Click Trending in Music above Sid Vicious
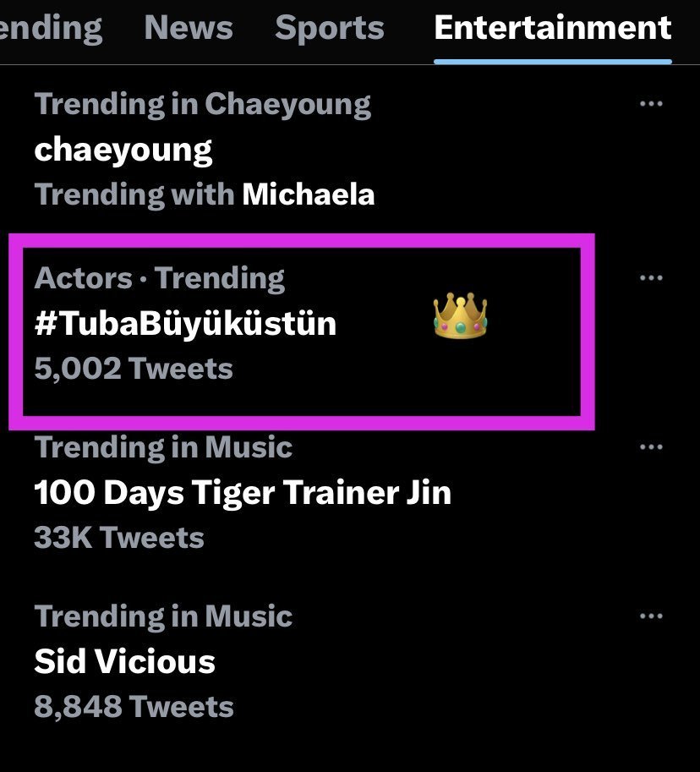This screenshot has height=772, width=700. pyautogui.click(x=163, y=616)
